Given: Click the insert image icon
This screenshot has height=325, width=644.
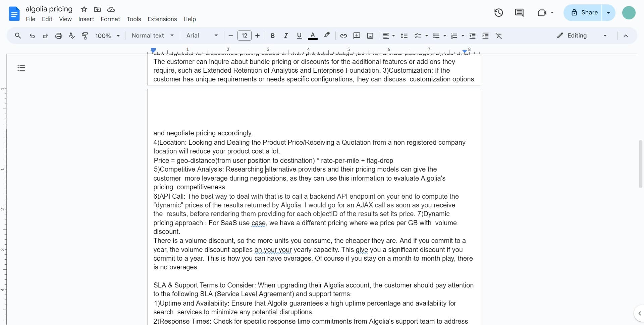Looking at the screenshot, I should click(x=370, y=36).
